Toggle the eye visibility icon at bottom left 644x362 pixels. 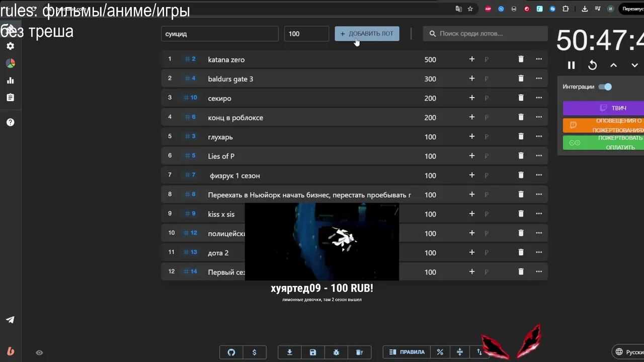point(39,352)
